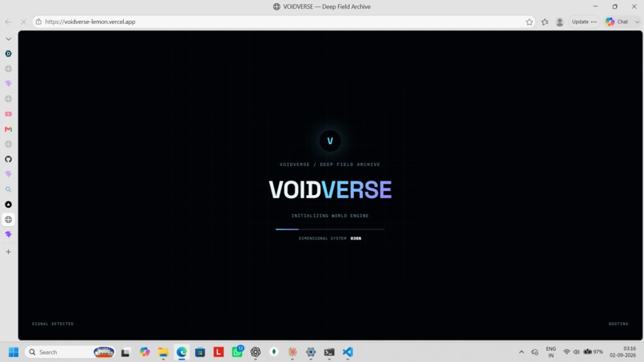Stop loading the page with the X button

23,22
